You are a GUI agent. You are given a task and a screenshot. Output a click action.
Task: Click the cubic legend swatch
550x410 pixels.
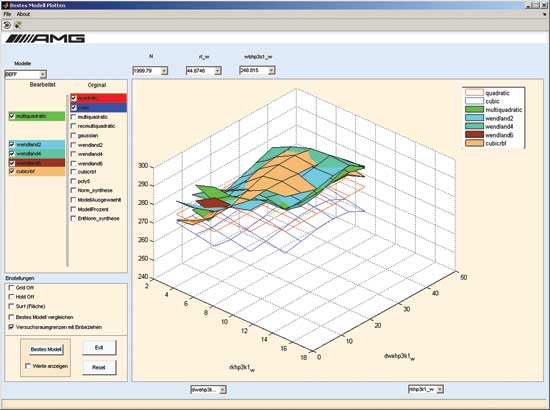(x=474, y=101)
